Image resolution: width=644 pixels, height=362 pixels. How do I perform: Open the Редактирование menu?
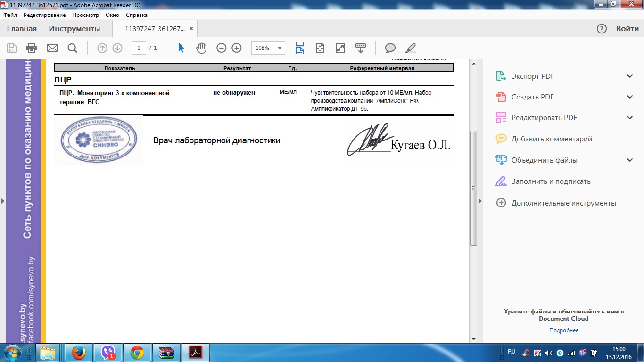click(x=44, y=15)
